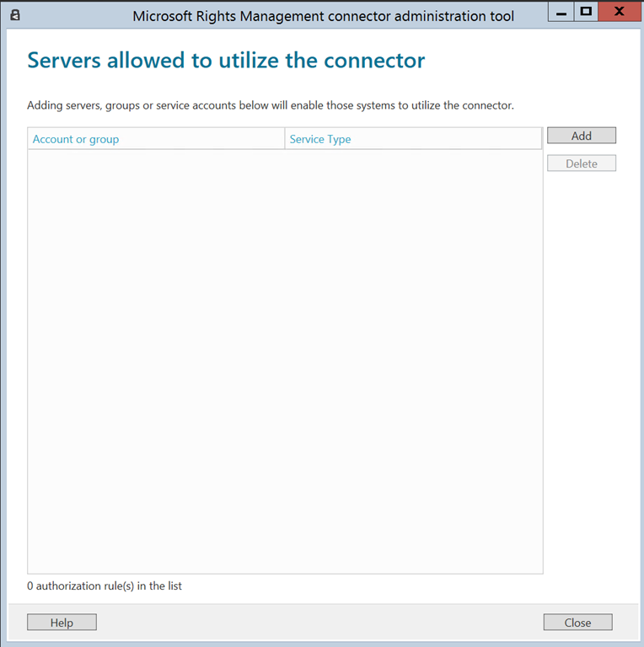Image resolution: width=644 pixels, height=647 pixels.
Task: Close window with the red X
Action: click(619, 12)
